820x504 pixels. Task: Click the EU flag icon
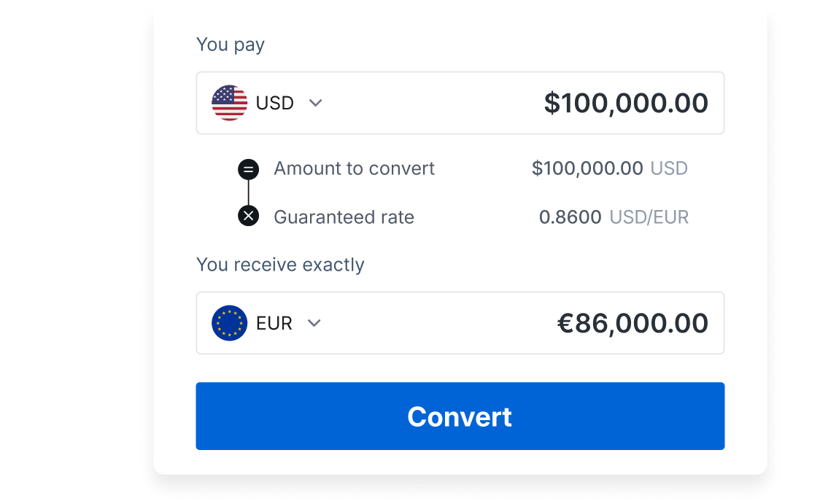[x=229, y=323]
